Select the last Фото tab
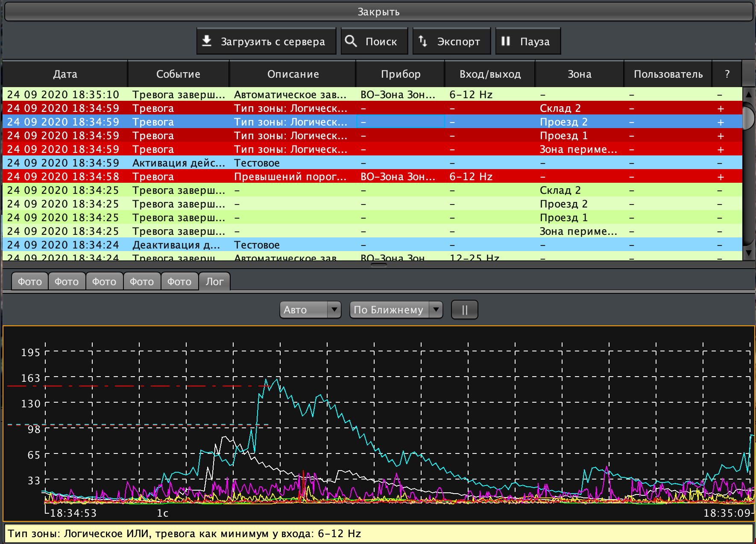This screenshot has height=544, width=756. (179, 282)
